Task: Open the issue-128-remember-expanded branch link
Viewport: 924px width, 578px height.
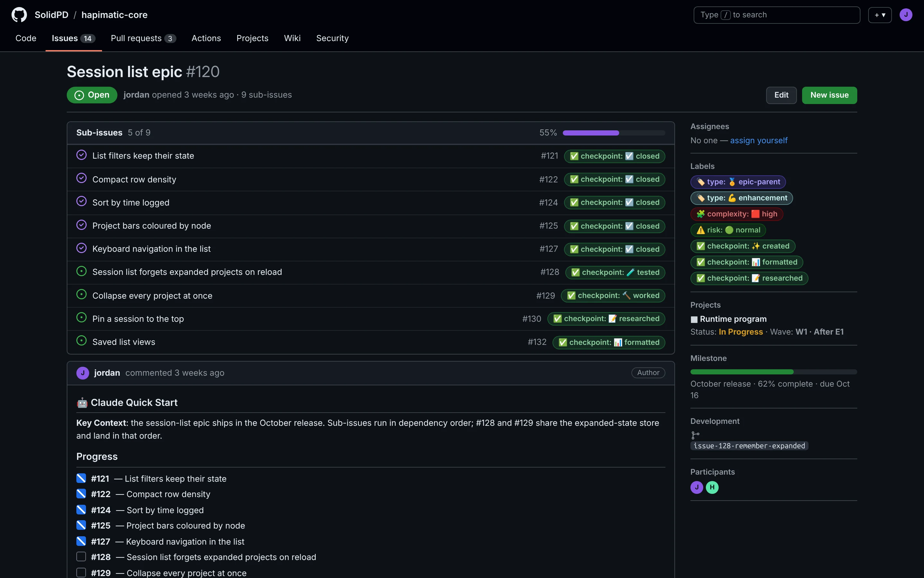Action: pyautogui.click(x=749, y=446)
